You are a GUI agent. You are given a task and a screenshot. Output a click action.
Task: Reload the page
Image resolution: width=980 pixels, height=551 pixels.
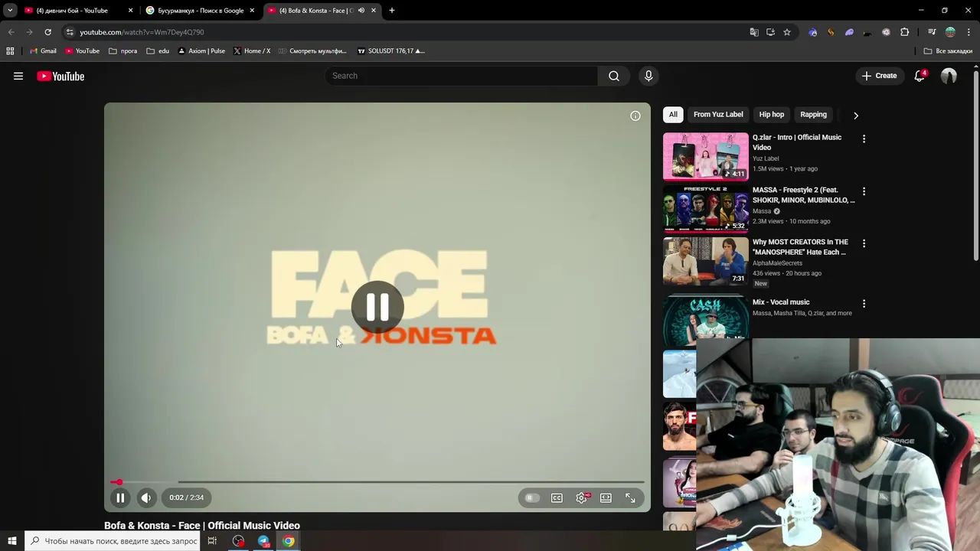pos(47,32)
